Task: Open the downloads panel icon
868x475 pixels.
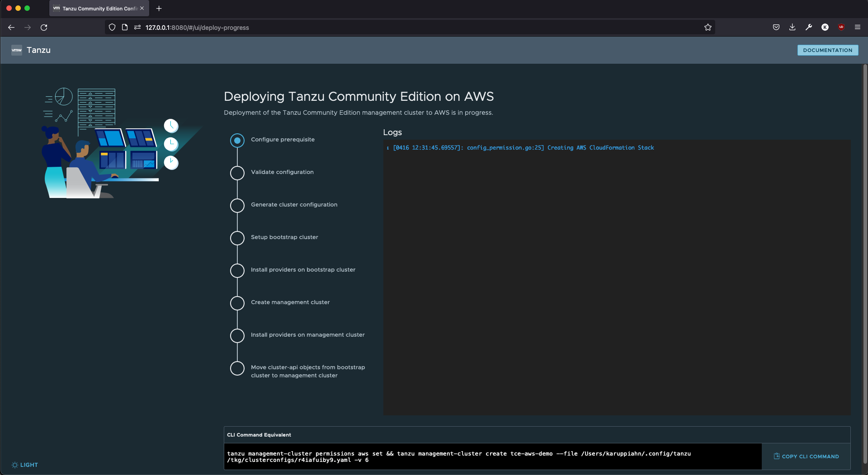Action: click(x=793, y=28)
